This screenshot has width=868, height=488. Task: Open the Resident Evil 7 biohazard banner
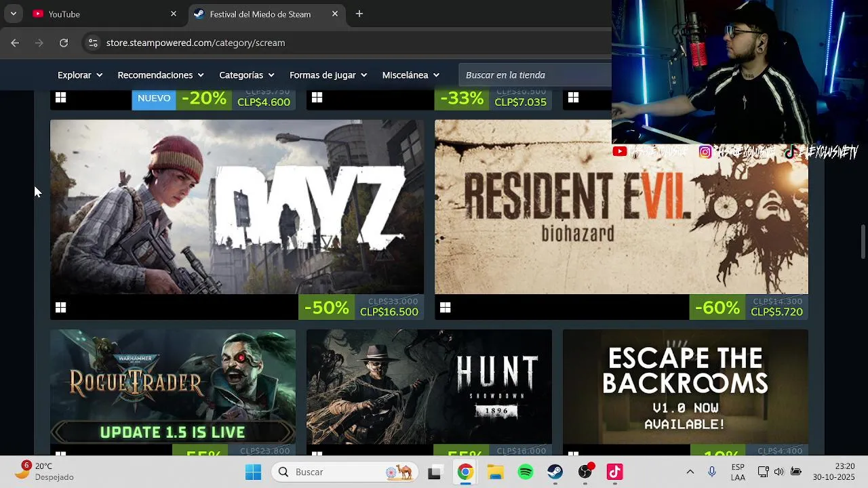pos(621,218)
